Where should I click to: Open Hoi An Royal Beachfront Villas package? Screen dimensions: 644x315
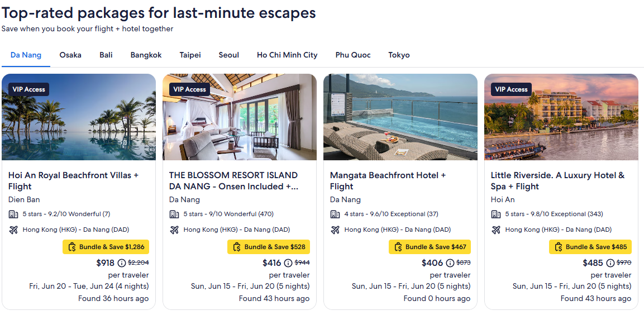coord(73,180)
